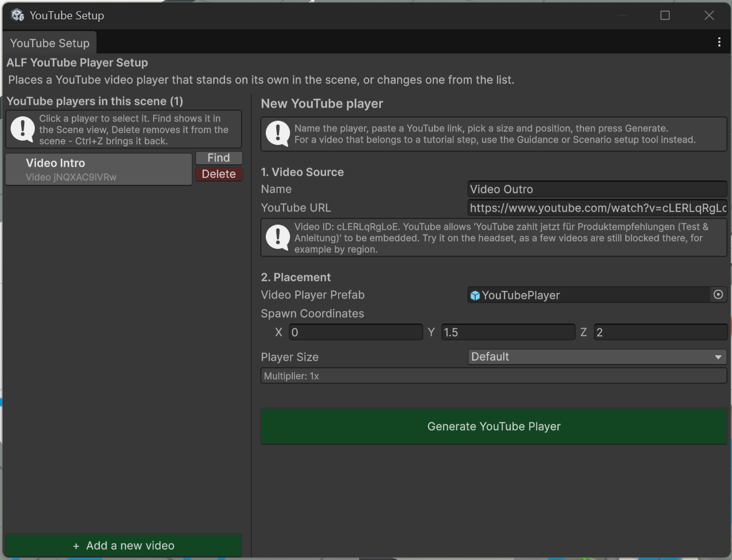Click the Name field containing Video Outro
Image resolution: width=732 pixels, height=560 pixels.
point(597,189)
